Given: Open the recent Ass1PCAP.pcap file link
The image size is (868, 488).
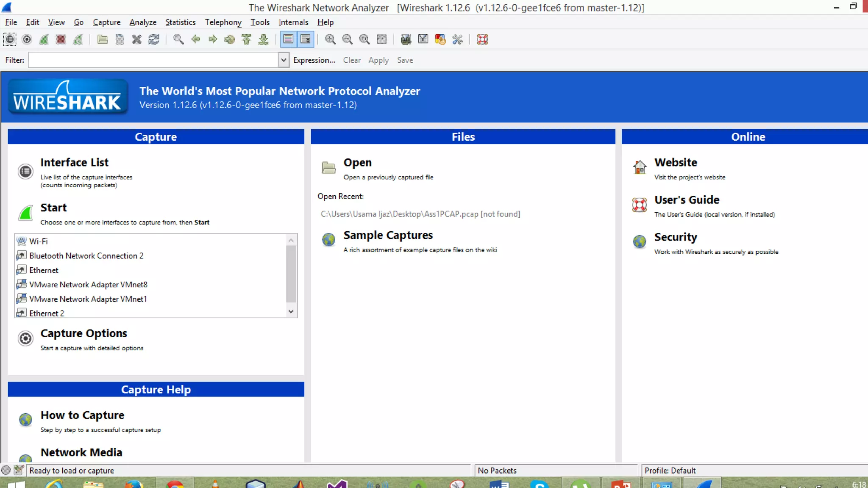Looking at the screenshot, I should click(x=420, y=214).
